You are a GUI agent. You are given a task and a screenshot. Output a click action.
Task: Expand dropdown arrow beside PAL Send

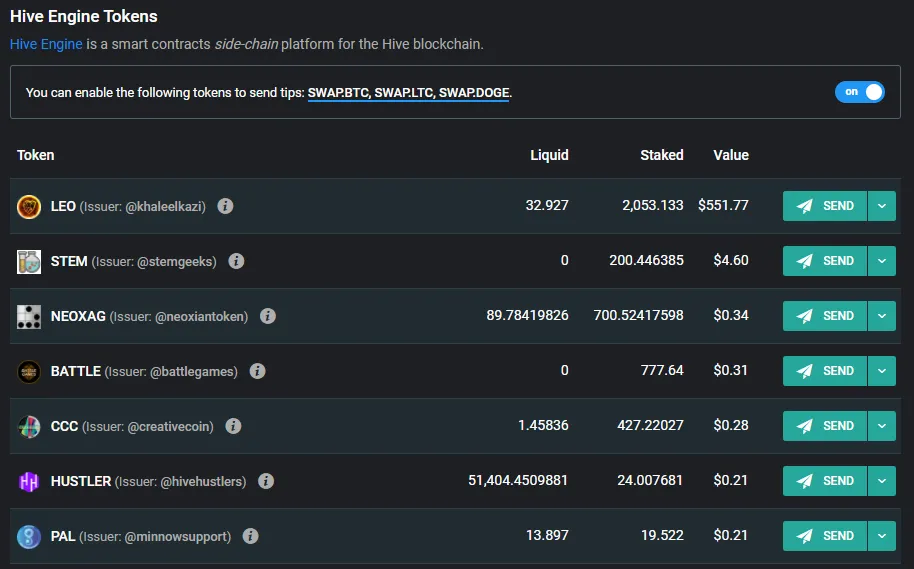click(882, 536)
